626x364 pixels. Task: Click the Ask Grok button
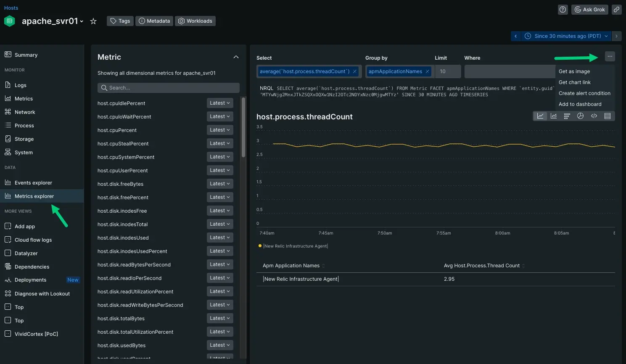[589, 9]
